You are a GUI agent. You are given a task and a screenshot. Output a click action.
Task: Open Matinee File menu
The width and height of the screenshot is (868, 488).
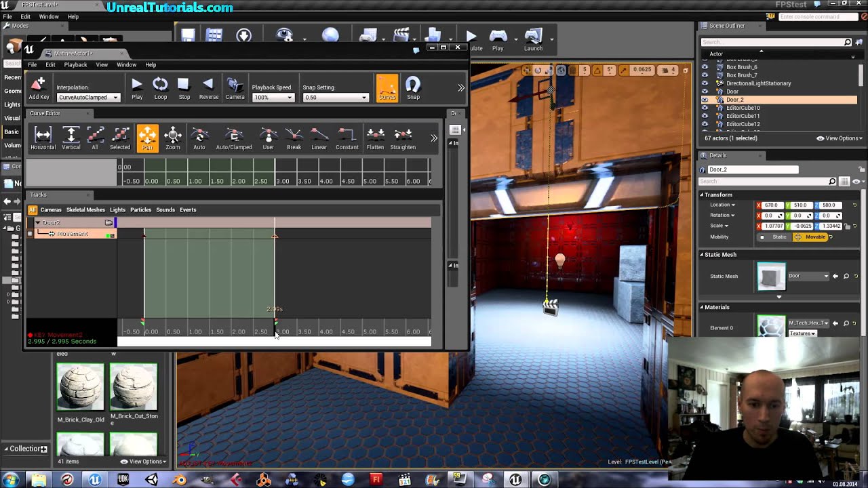click(32, 65)
